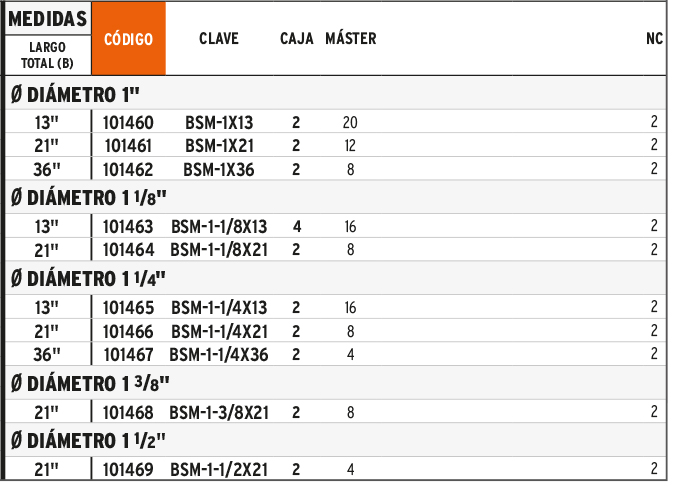The image size is (674, 490).
Task: Select the Ø DIÁMETRO 1 1/2" section heading
Action: click(88, 441)
